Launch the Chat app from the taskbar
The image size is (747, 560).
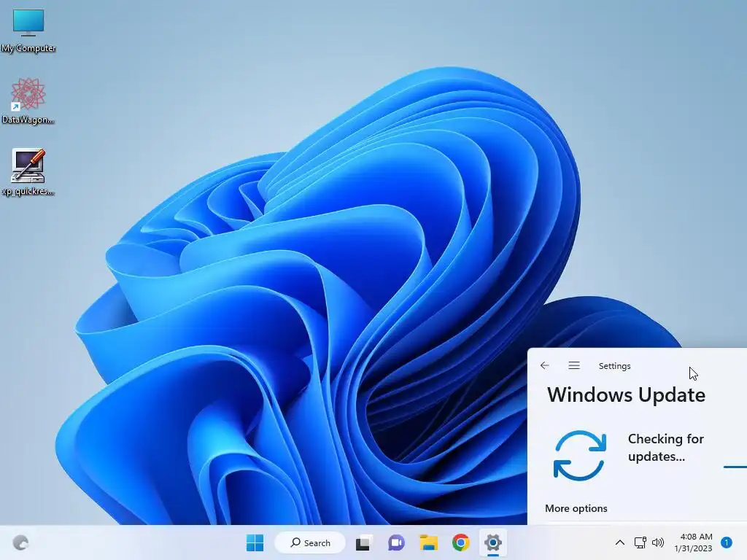pyautogui.click(x=396, y=542)
